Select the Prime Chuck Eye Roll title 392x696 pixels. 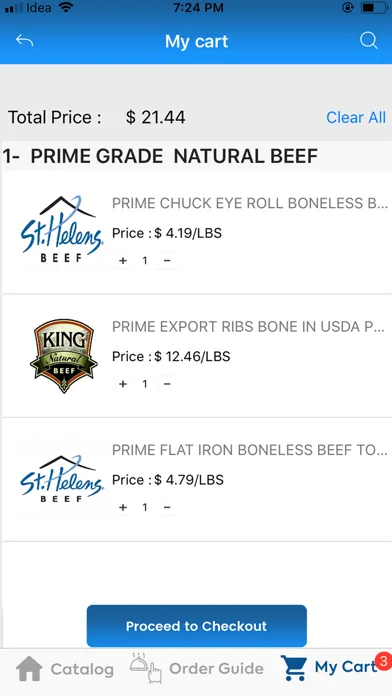(x=249, y=203)
